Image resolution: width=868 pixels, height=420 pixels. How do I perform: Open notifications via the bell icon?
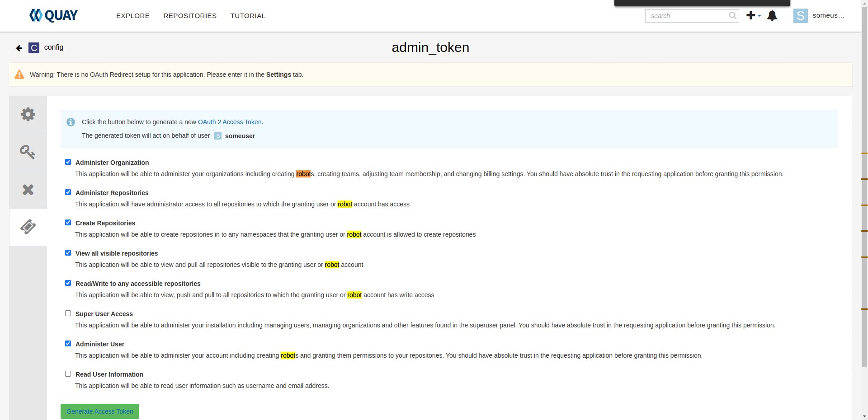772,15
